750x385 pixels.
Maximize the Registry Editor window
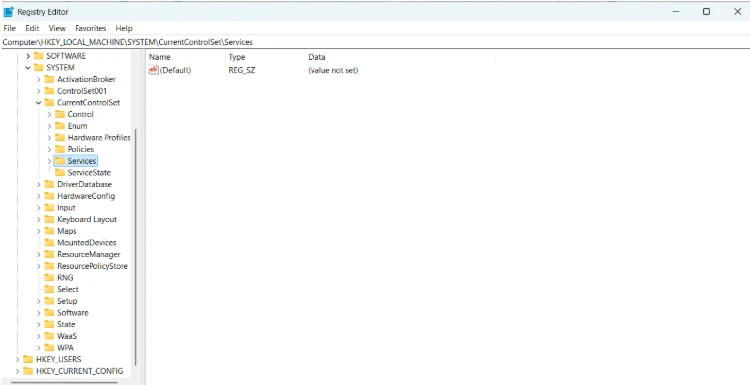[x=706, y=12]
